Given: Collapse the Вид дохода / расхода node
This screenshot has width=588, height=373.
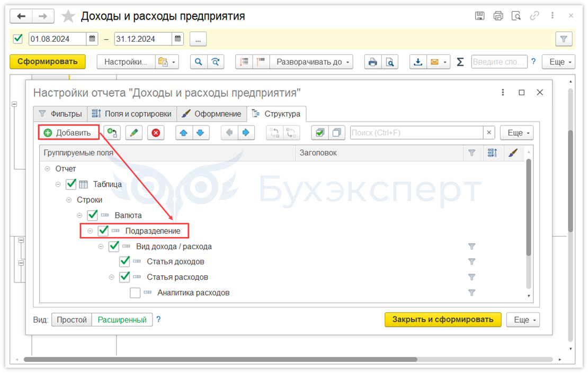Looking at the screenshot, I should pos(101,246).
